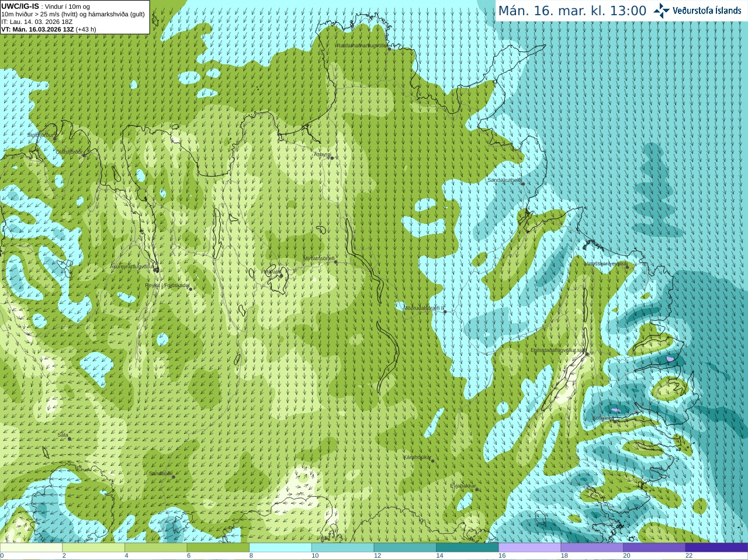
Task: Select the Ólafsfjörður station label
Action: point(69,152)
